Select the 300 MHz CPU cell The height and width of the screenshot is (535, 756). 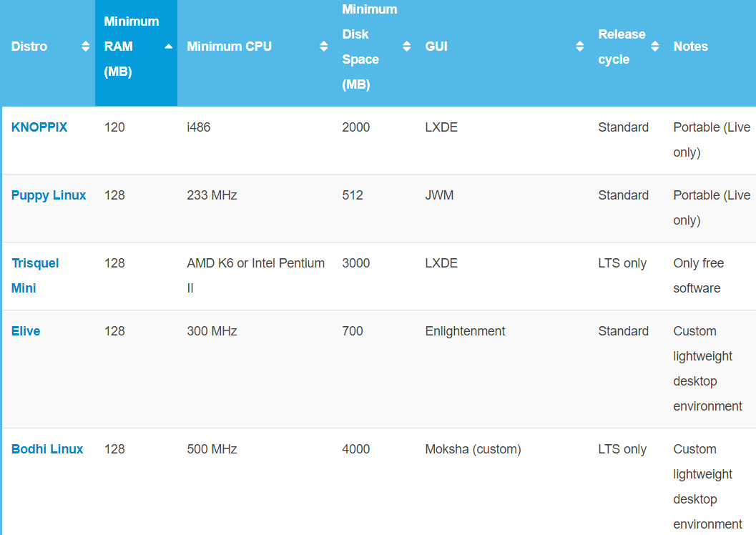point(212,331)
